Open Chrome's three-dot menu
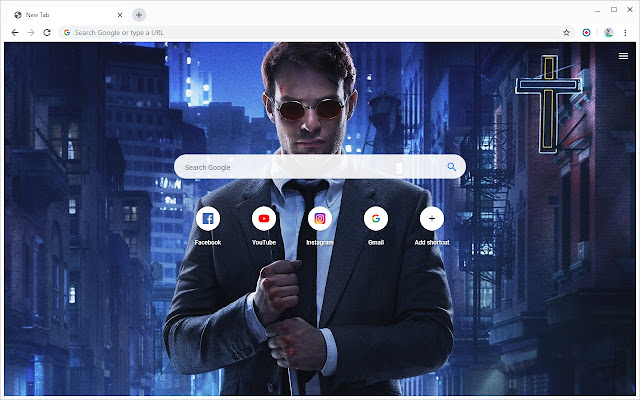The image size is (640, 400). point(625,33)
